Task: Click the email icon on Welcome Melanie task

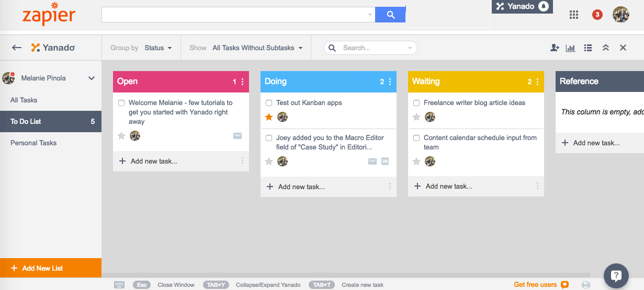Action: (x=238, y=136)
